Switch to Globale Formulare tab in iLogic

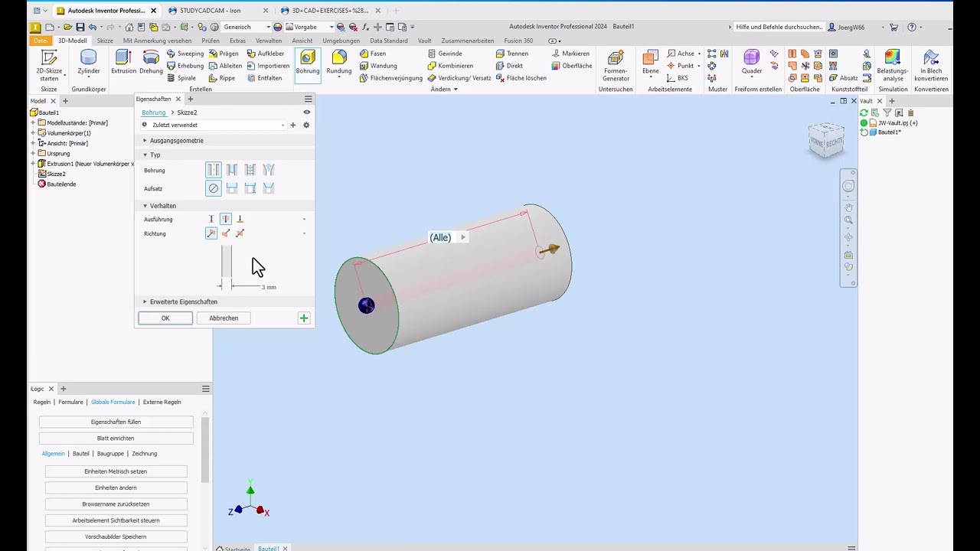pyautogui.click(x=113, y=402)
